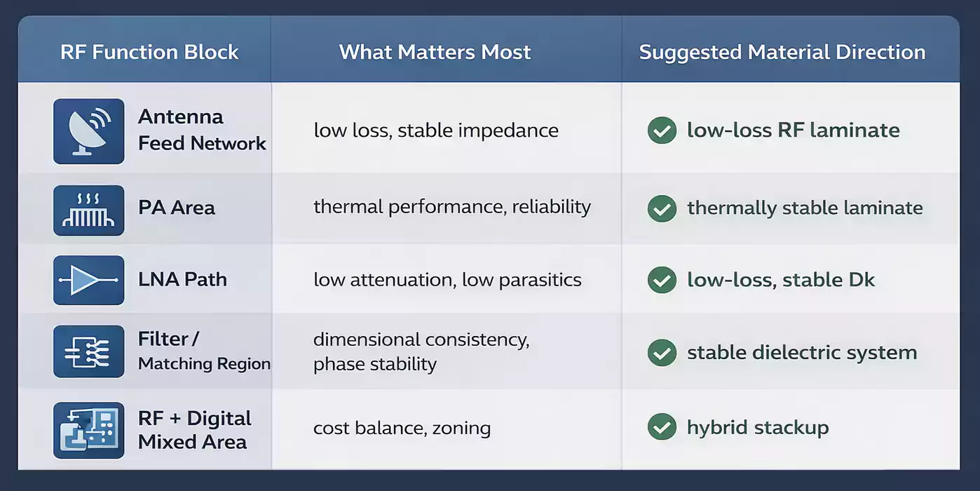980x491 pixels.
Task: Click checkmark beside low-loss, stable Dk
Action: pyautogui.click(x=662, y=281)
